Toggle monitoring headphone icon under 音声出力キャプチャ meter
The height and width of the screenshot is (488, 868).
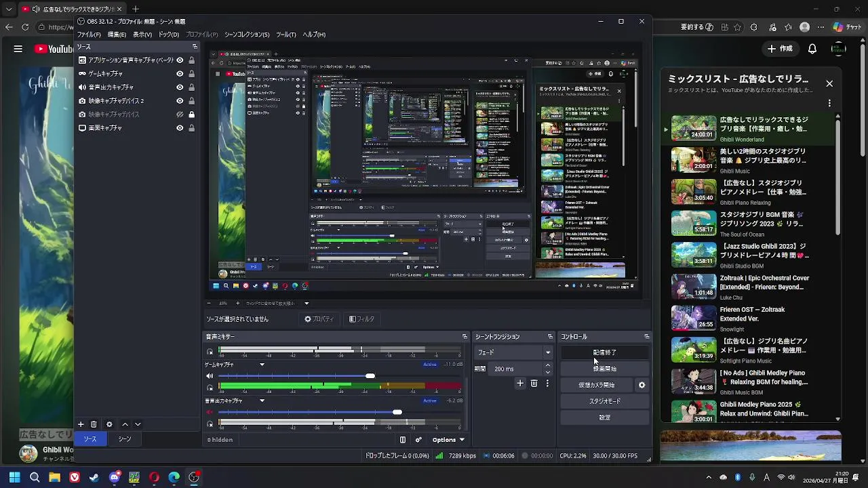click(210, 424)
